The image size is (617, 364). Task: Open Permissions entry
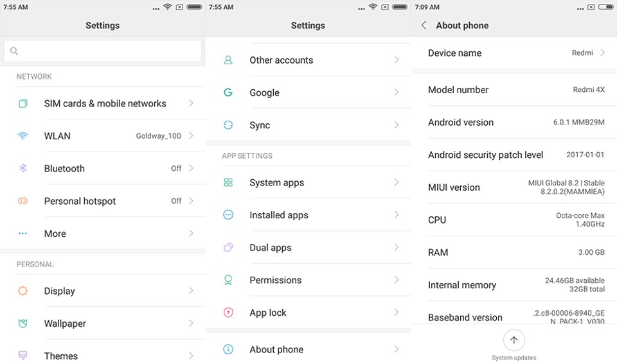(308, 280)
